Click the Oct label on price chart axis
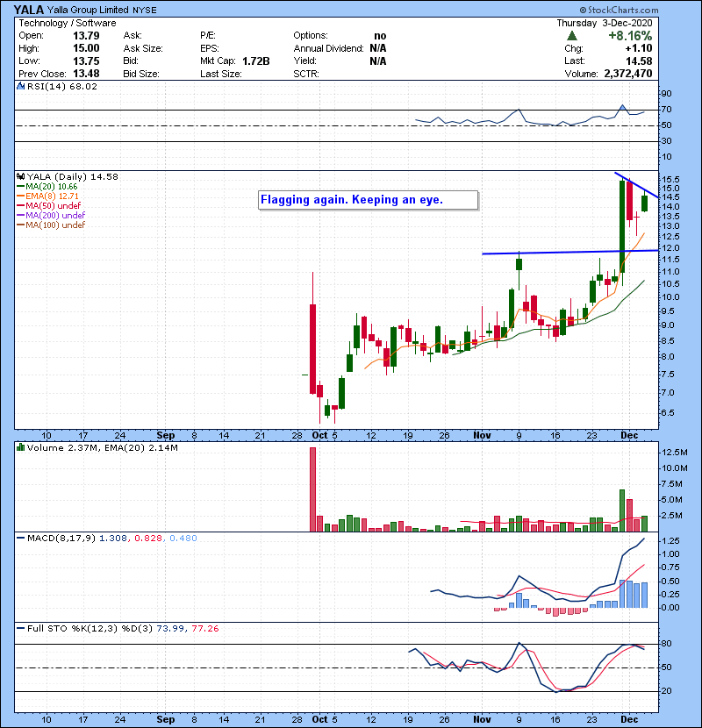The width and height of the screenshot is (702, 728). pos(319,436)
